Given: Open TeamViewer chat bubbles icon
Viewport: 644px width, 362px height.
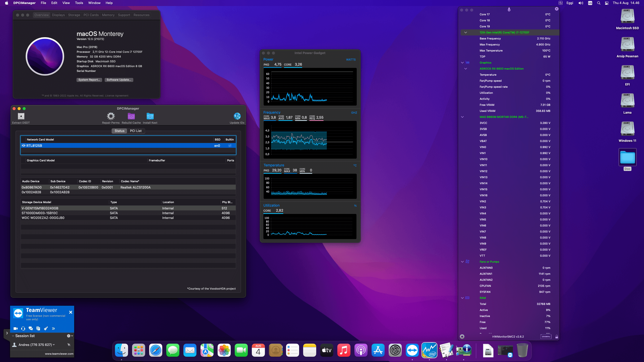Looking at the screenshot, I should tap(31, 328).
